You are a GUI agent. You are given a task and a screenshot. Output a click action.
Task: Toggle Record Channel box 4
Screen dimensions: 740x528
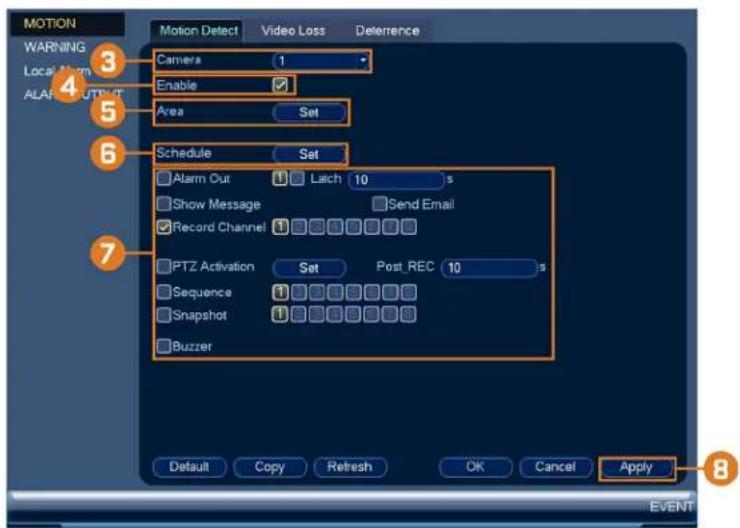click(x=335, y=227)
